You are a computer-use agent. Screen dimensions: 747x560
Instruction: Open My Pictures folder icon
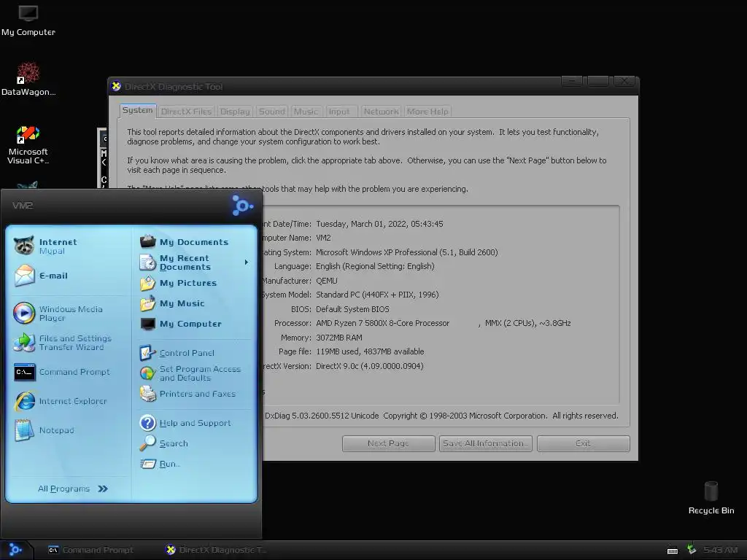[147, 283]
